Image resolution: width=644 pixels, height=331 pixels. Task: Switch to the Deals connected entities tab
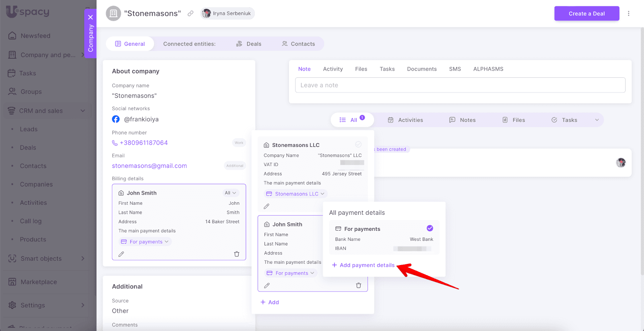[249, 44]
